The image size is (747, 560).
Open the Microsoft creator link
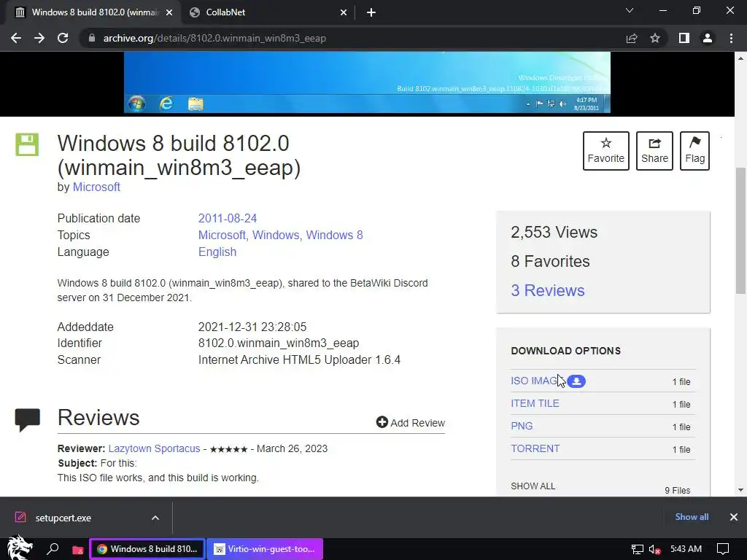[x=96, y=187]
